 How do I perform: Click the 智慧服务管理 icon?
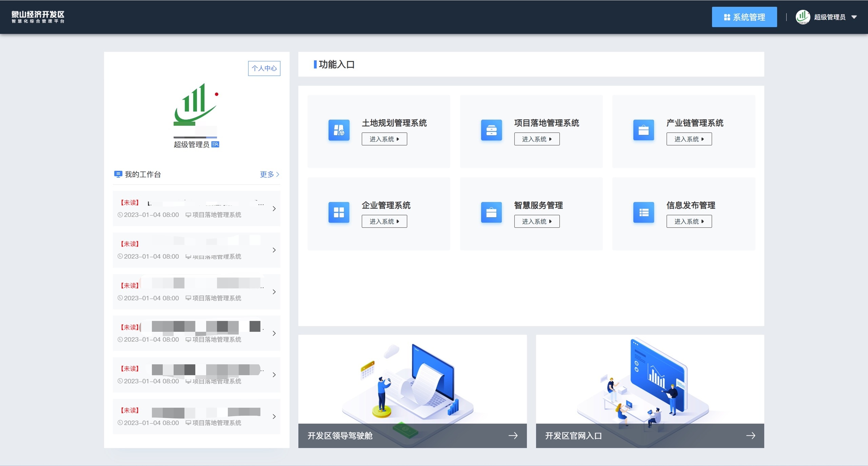491,212
